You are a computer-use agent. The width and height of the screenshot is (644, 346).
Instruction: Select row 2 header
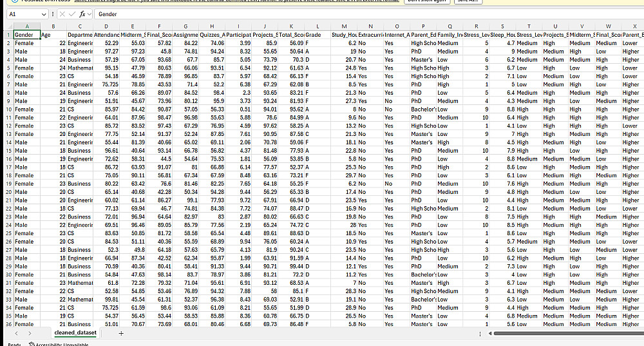(x=8, y=43)
